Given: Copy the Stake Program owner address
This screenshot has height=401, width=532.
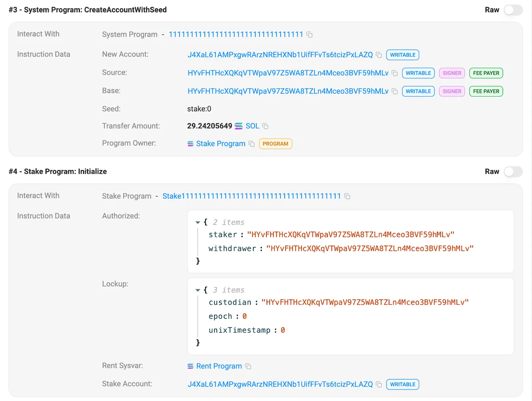Looking at the screenshot, I should 251,144.
